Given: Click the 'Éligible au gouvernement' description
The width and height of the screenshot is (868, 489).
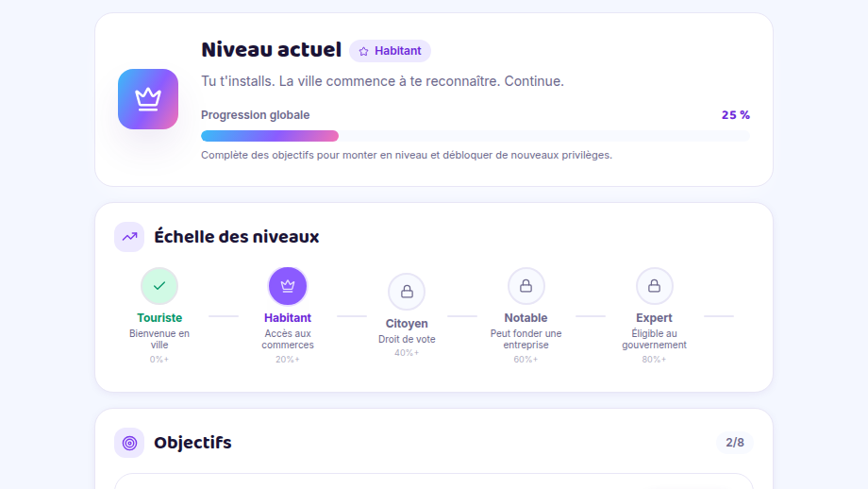Looking at the screenshot, I should click(x=655, y=339).
